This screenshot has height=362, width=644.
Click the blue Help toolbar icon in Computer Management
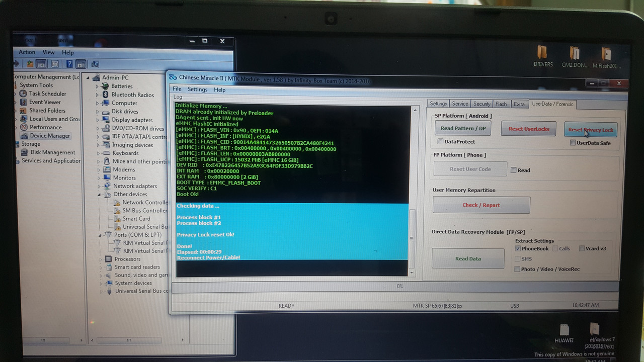69,64
